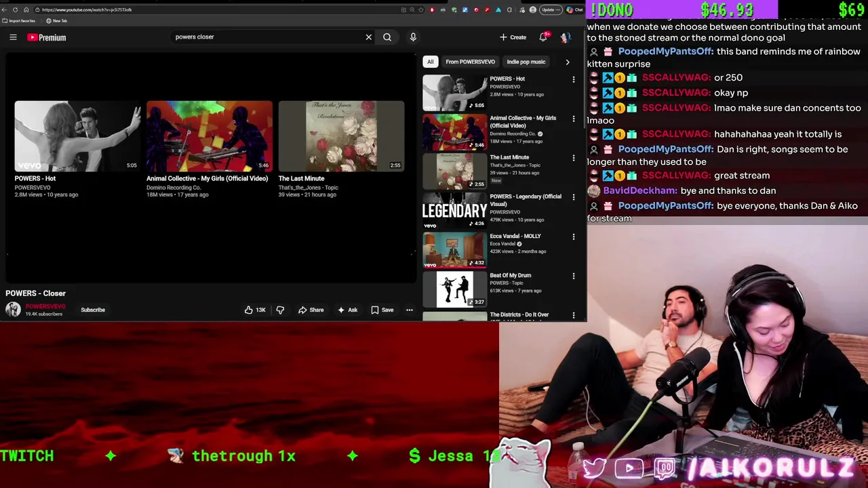Screen dimensions: 868x488
Task: Bookmark the page with the star icon
Action: point(421,9)
